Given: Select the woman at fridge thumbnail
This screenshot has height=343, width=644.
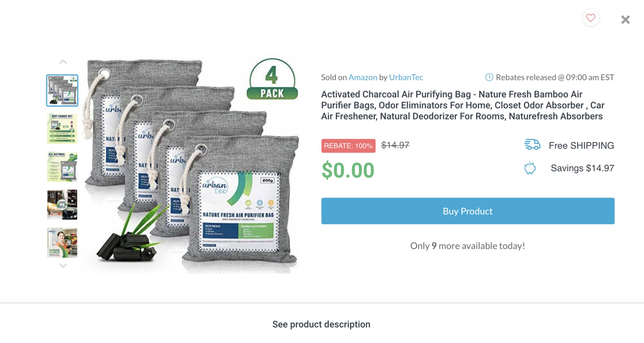Looking at the screenshot, I should click(62, 243).
